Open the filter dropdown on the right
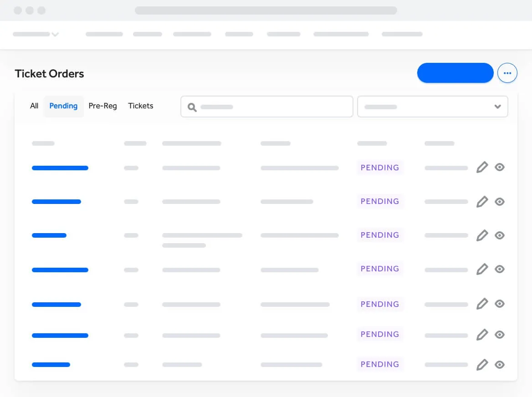The width and height of the screenshot is (532, 397). 432,107
